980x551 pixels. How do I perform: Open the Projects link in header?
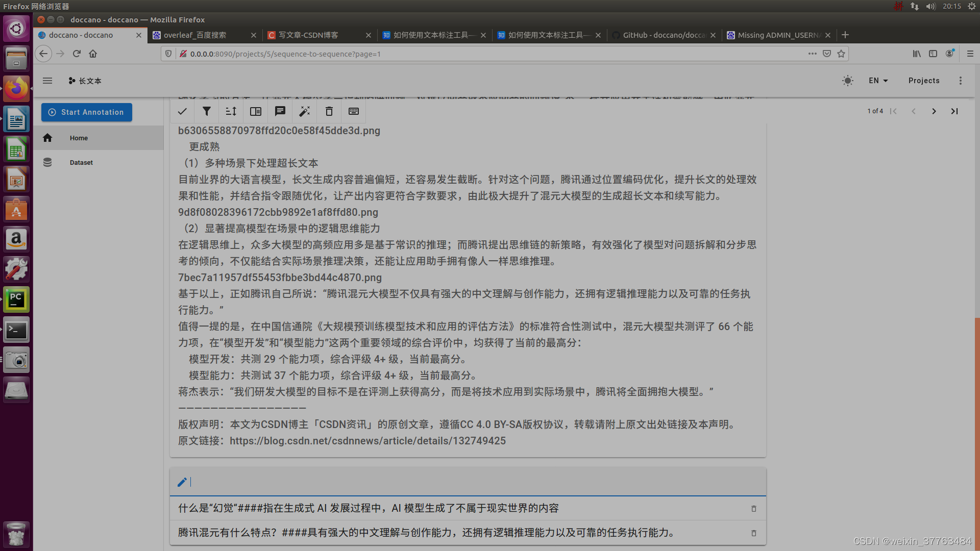tap(924, 81)
